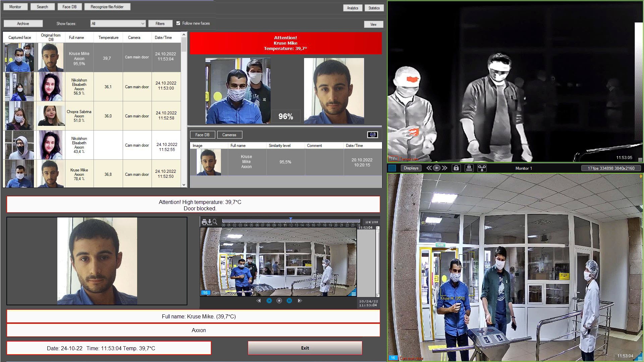644x362 pixels.
Task: Switch to next display layout on Monitor 1
Action: tap(445, 168)
